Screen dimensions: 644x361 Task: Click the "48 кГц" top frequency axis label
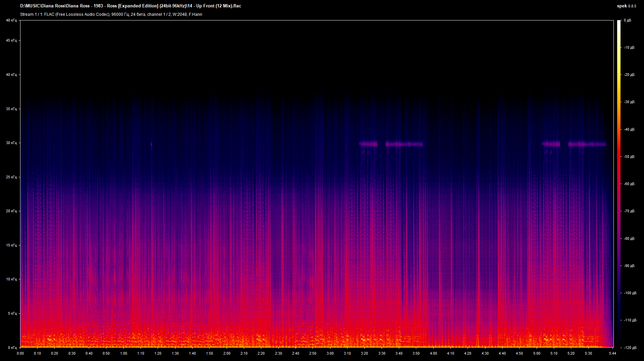point(11,20)
